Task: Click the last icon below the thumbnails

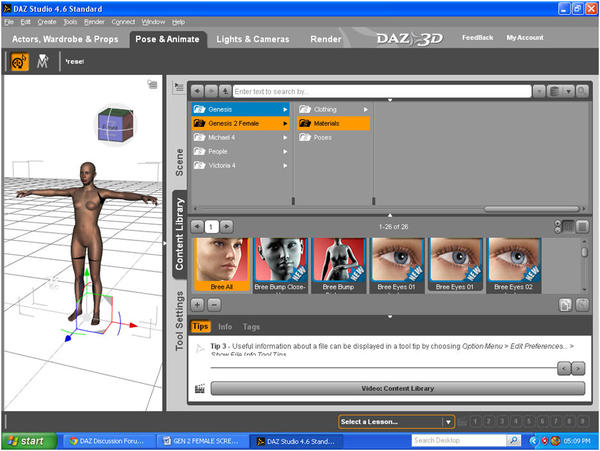Action: pos(582,305)
